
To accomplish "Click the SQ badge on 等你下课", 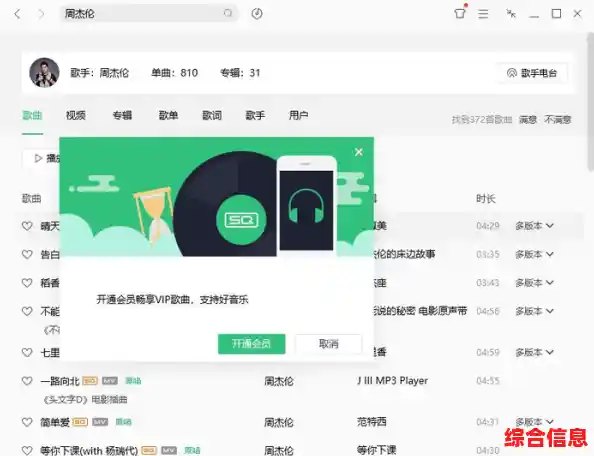I will pyautogui.click(x=149, y=450).
